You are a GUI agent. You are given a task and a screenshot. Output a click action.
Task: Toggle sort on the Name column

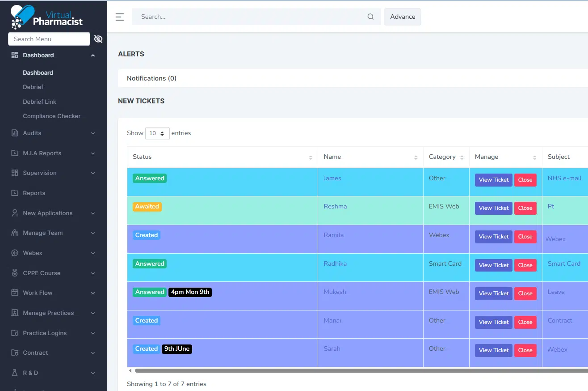coord(416,157)
